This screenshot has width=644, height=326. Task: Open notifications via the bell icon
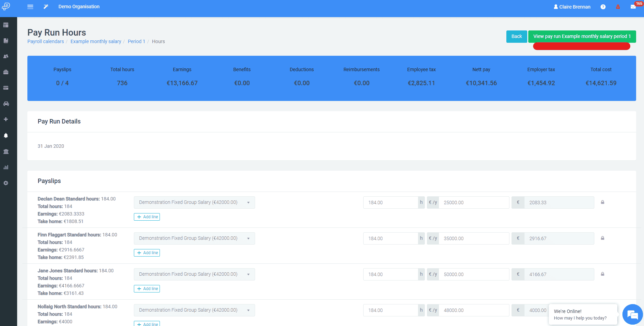(x=6, y=135)
